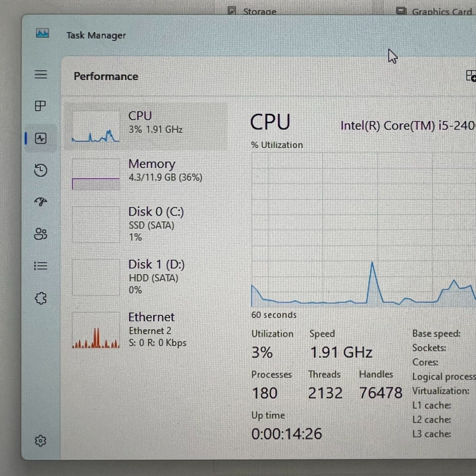Select the CPU performance entry
Image resolution: width=476 pixels, height=476 pixels.
pos(146,126)
